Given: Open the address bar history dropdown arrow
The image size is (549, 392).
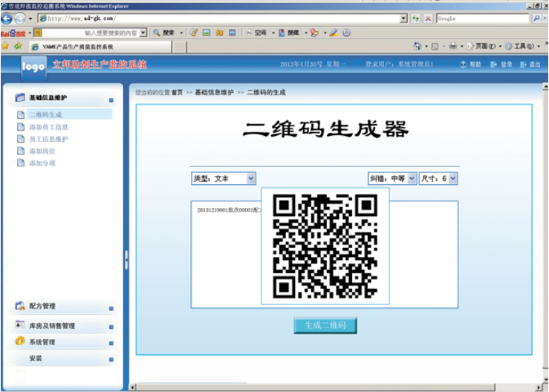Looking at the screenshot, I should pos(403,19).
